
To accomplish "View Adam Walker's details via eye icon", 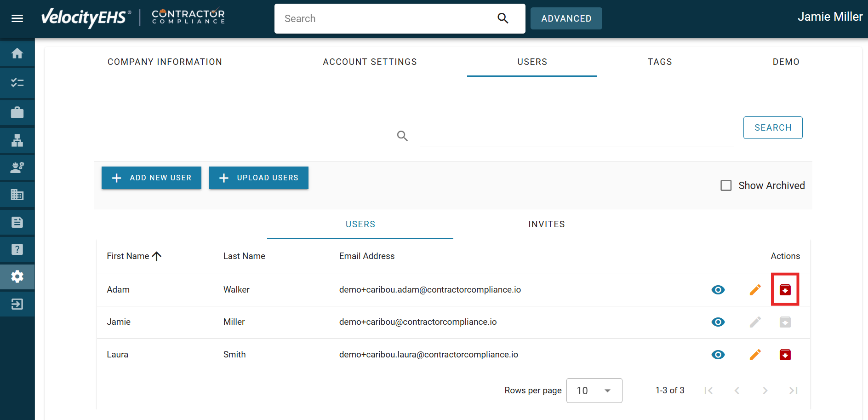I will click(x=718, y=290).
